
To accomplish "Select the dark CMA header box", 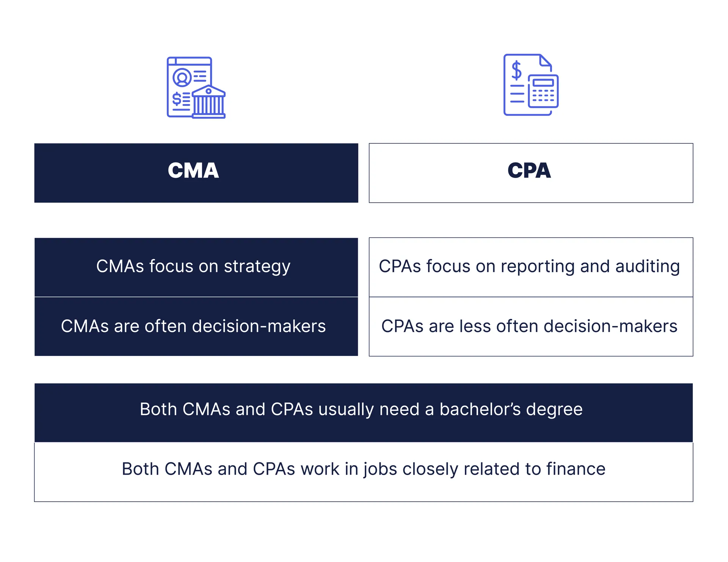I will point(196,173).
